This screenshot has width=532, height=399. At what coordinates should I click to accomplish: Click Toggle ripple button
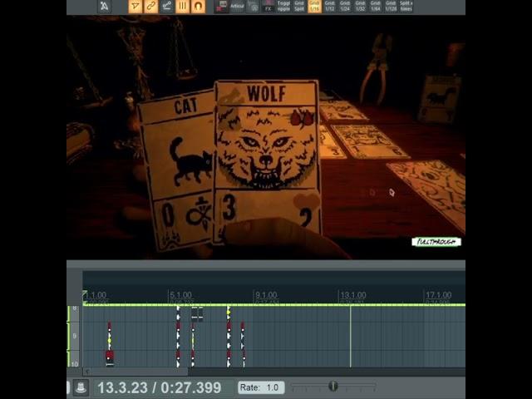coord(283,7)
